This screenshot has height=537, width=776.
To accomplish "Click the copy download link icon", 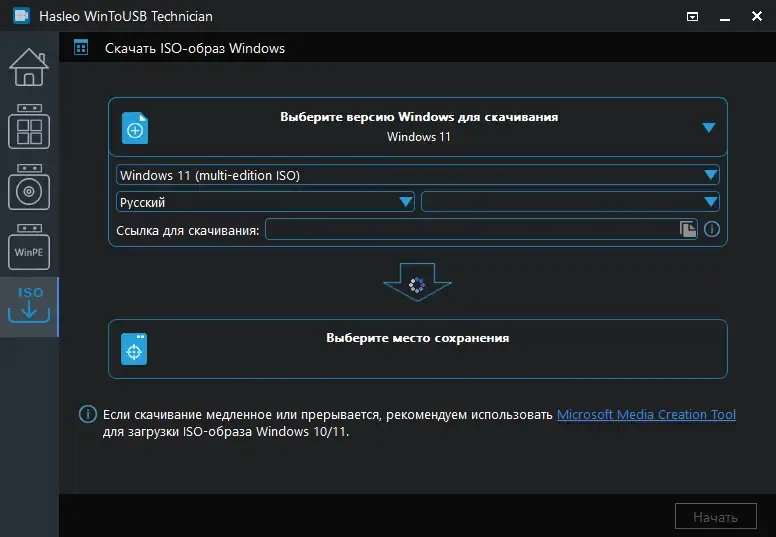I will [687, 229].
